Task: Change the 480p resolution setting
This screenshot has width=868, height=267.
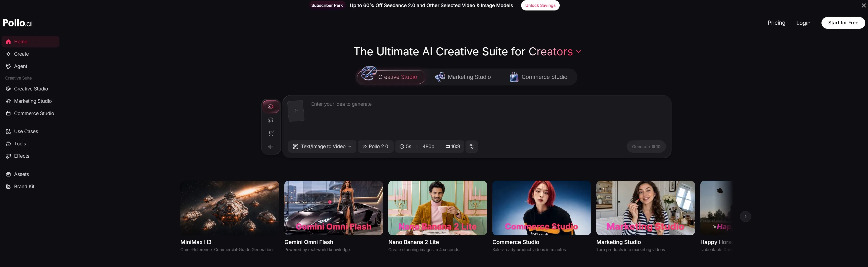Action: [x=428, y=146]
